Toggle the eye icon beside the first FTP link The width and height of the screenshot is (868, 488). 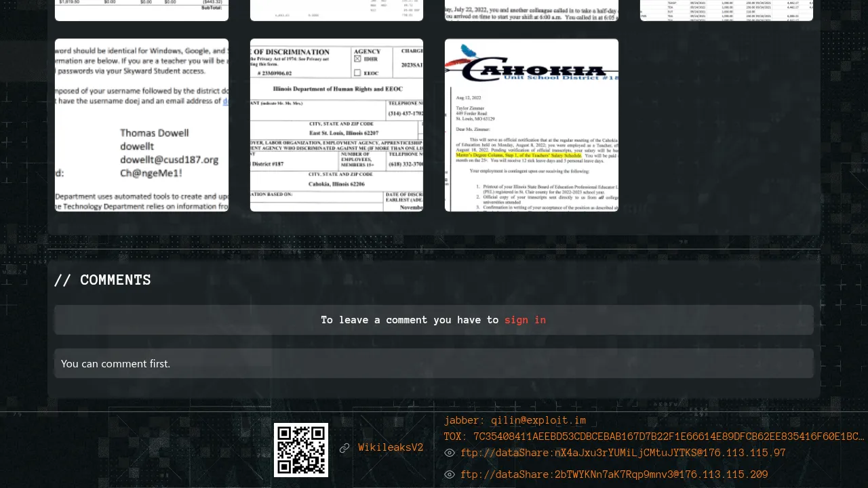449,453
